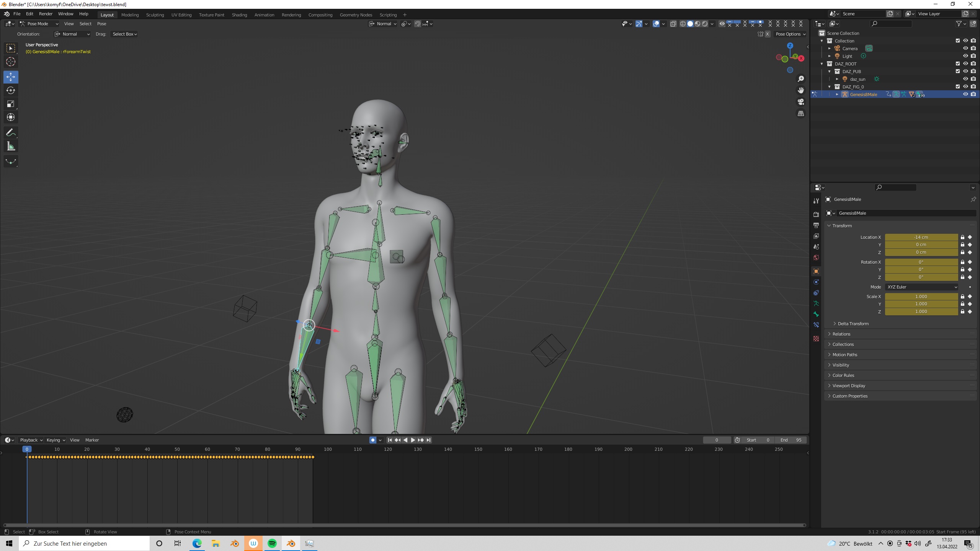Activate the Annotate pencil tool
980x551 pixels.
[11, 133]
